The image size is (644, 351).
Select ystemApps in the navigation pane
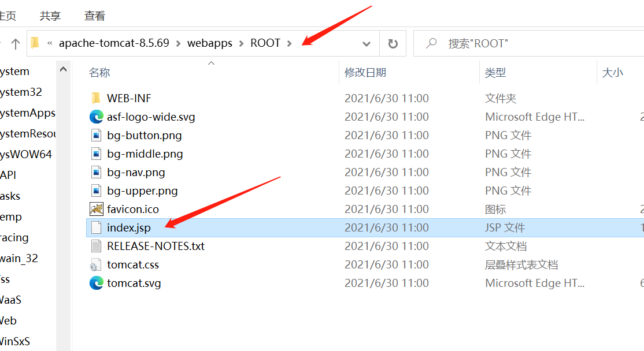click(x=28, y=113)
